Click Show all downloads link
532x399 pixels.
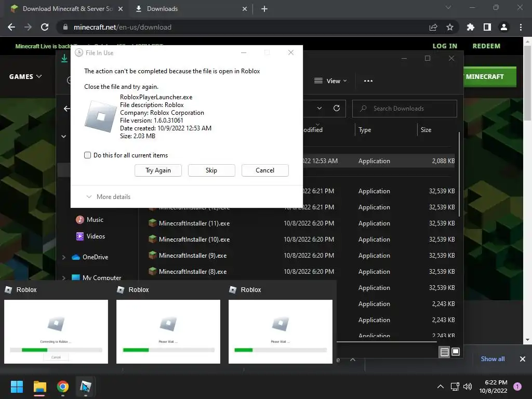tap(493, 359)
